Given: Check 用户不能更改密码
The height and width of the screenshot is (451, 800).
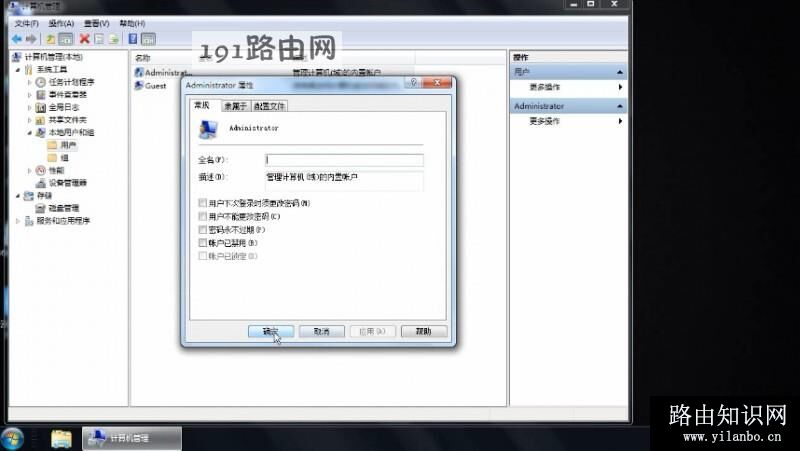Looking at the screenshot, I should [203, 216].
